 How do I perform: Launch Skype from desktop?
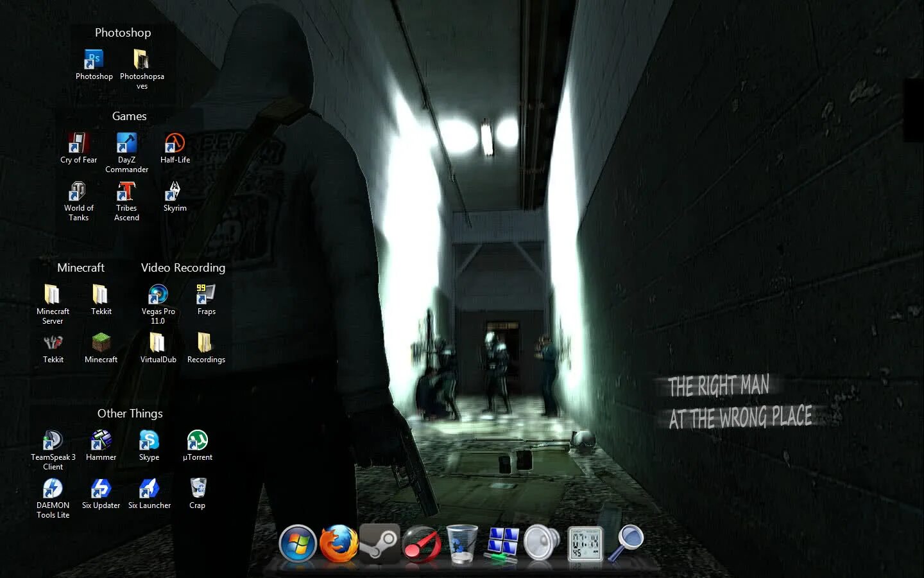(149, 440)
